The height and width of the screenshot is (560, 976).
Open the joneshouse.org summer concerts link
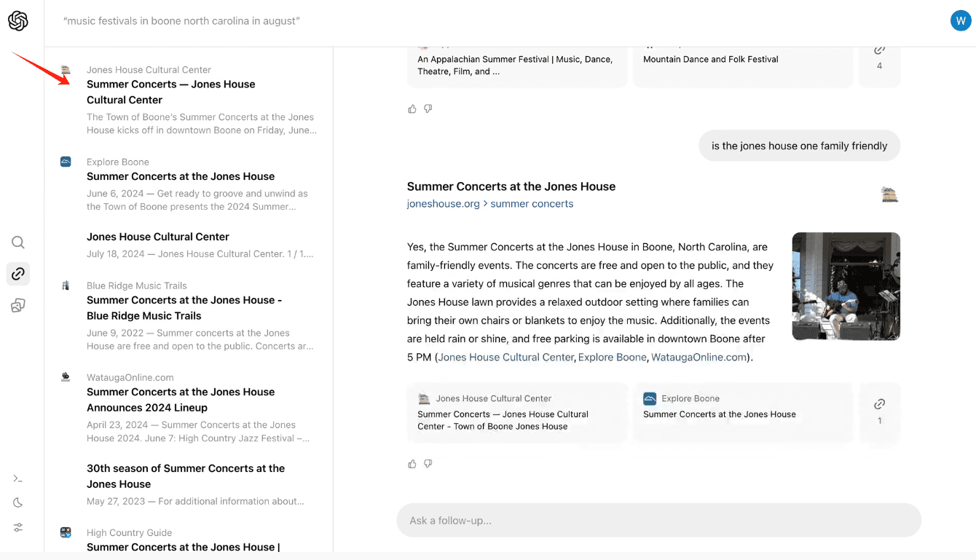490,204
